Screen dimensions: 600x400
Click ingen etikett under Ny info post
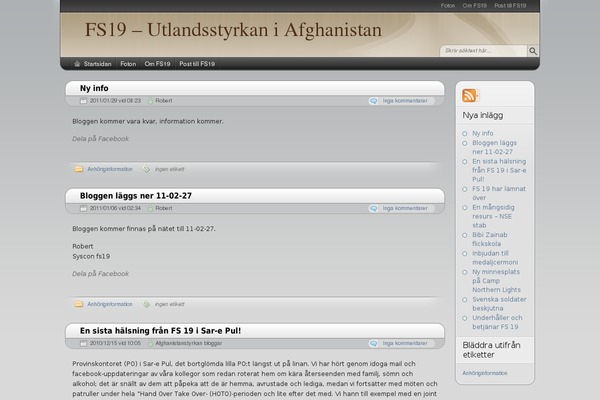(170, 169)
